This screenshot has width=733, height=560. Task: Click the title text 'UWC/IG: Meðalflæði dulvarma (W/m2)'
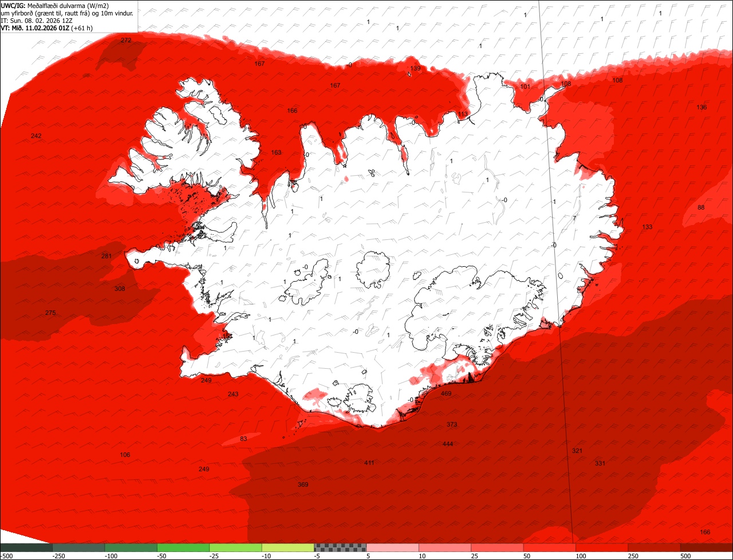[x=55, y=5]
